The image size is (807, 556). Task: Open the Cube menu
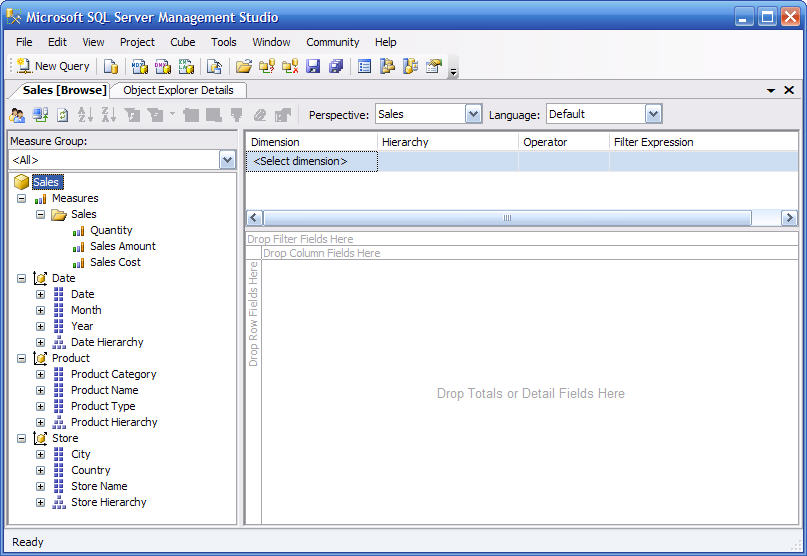pyautogui.click(x=183, y=42)
